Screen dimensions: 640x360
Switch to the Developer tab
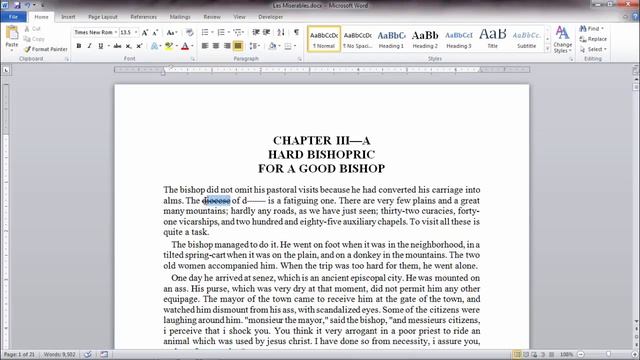tap(271, 17)
